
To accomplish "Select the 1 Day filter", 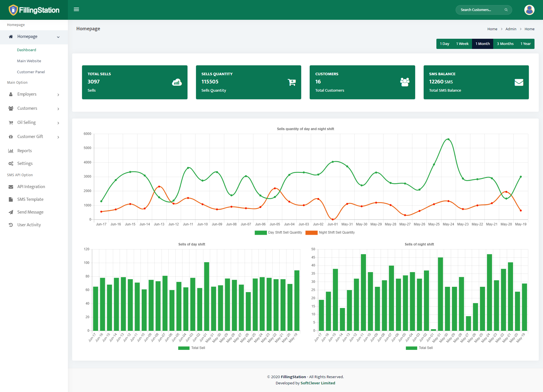I will click(x=445, y=44).
